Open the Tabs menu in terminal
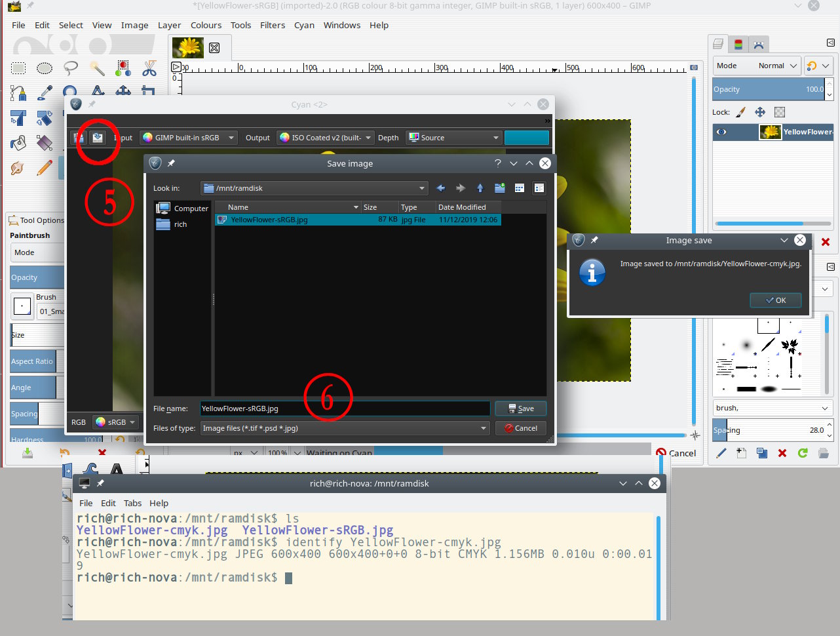Screen dimensions: 840x636 pos(132,503)
